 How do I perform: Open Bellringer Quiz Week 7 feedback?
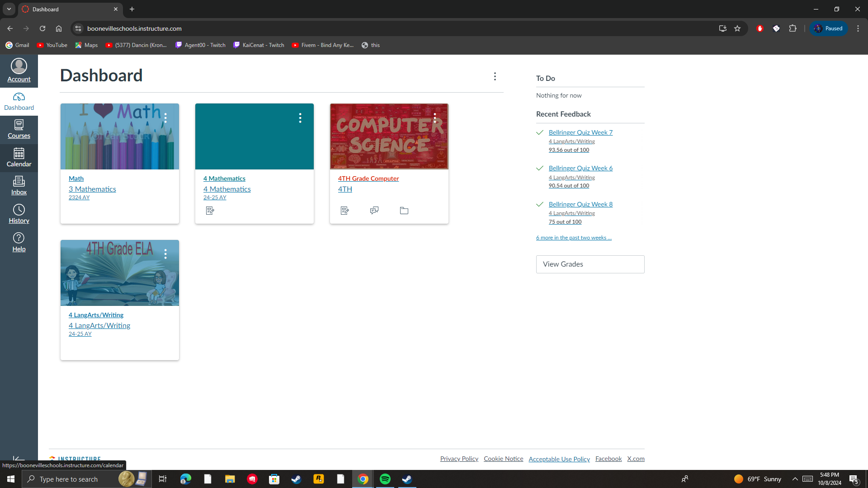(580, 132)
